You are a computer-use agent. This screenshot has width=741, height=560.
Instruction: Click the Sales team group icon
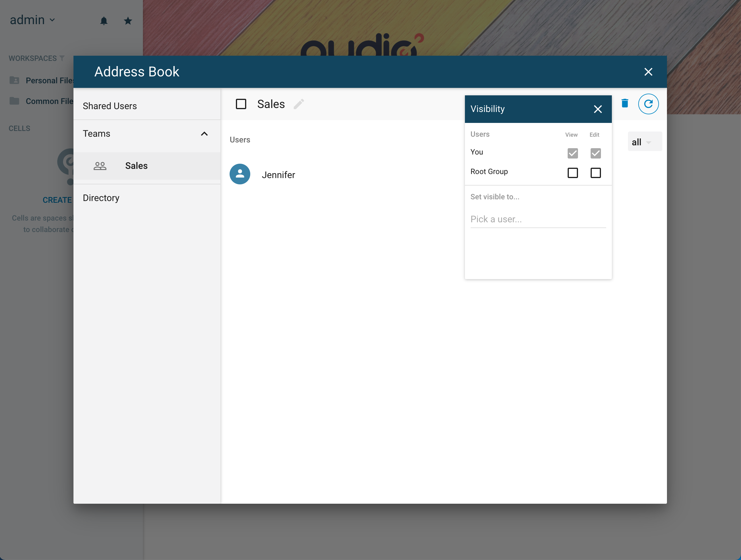click(x=100, y=166)
